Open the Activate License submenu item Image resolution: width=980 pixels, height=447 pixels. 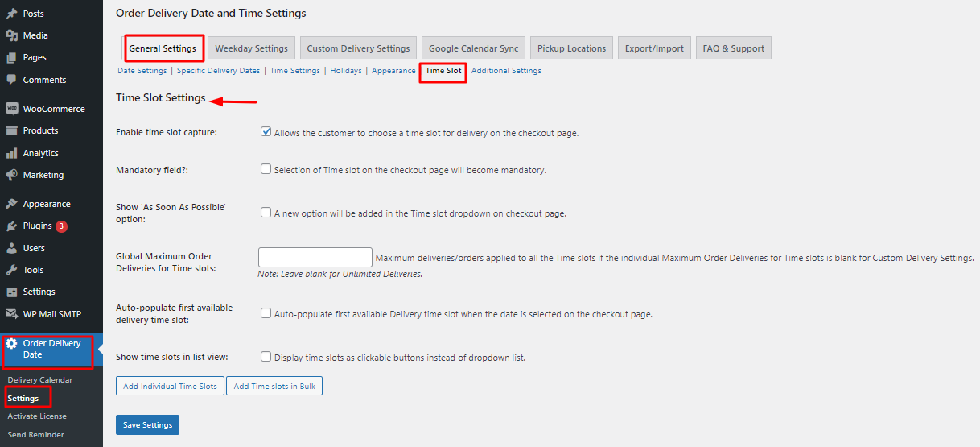pos(37,416)
